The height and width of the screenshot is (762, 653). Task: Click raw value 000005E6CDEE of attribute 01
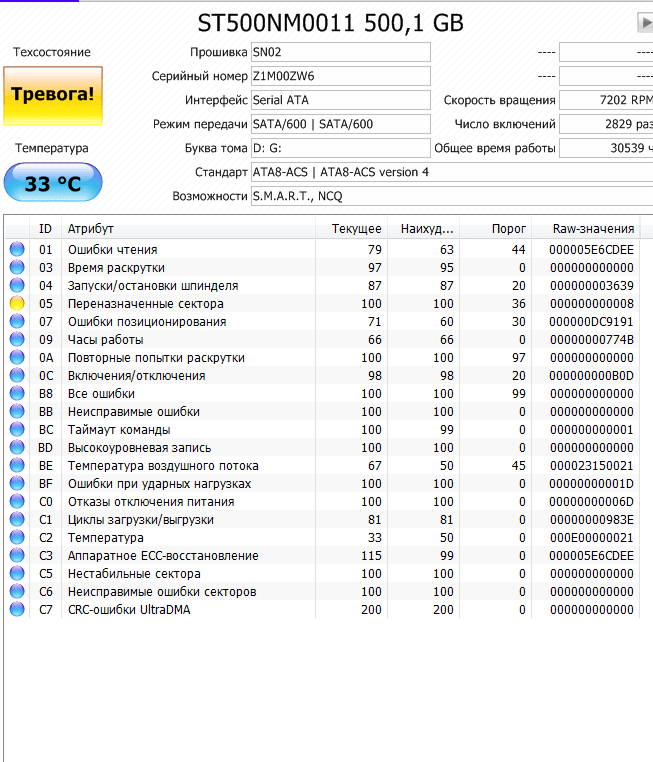[x=591, y=250]
